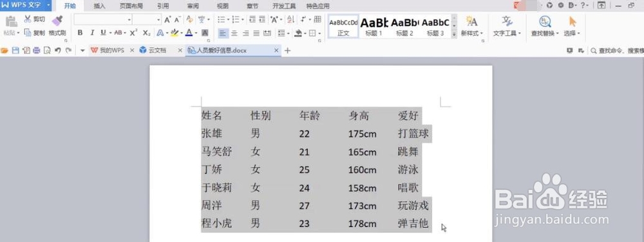Decrease font size with the A- icon
Image resolution: width=644 pixels, height=242 pixels.
[x=178, y=19]
